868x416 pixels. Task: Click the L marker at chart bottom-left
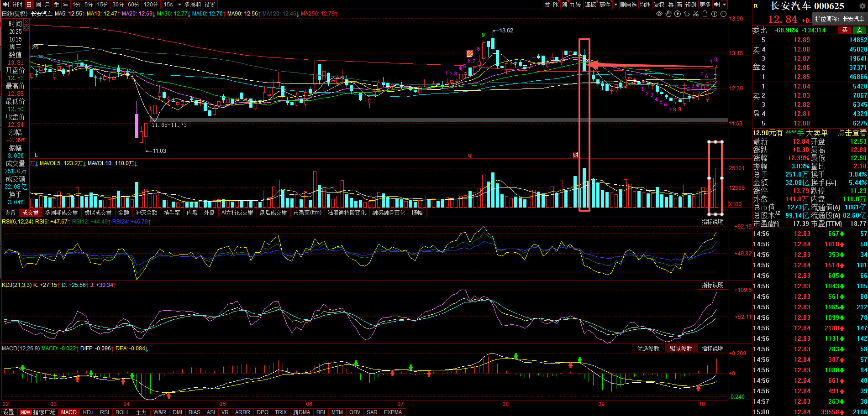pos(36,155)
